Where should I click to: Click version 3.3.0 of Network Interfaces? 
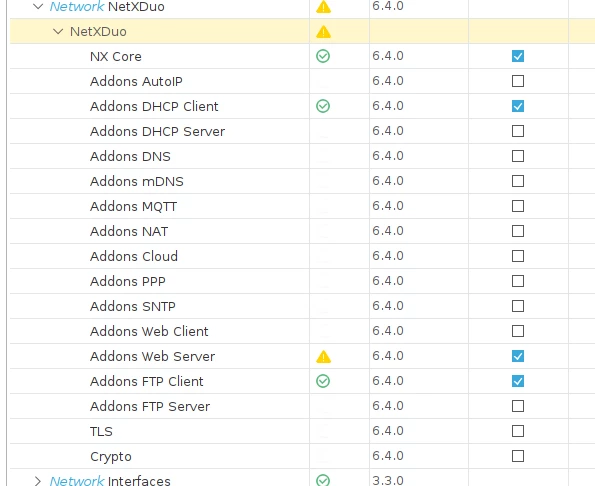(x=388, y=480)
